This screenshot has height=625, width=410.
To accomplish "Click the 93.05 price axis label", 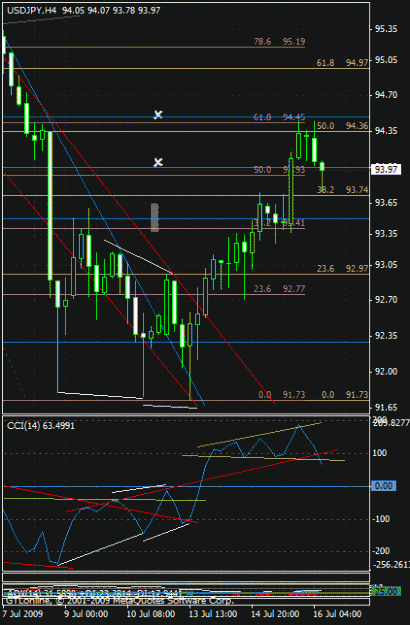I will [x=386, y=265].
